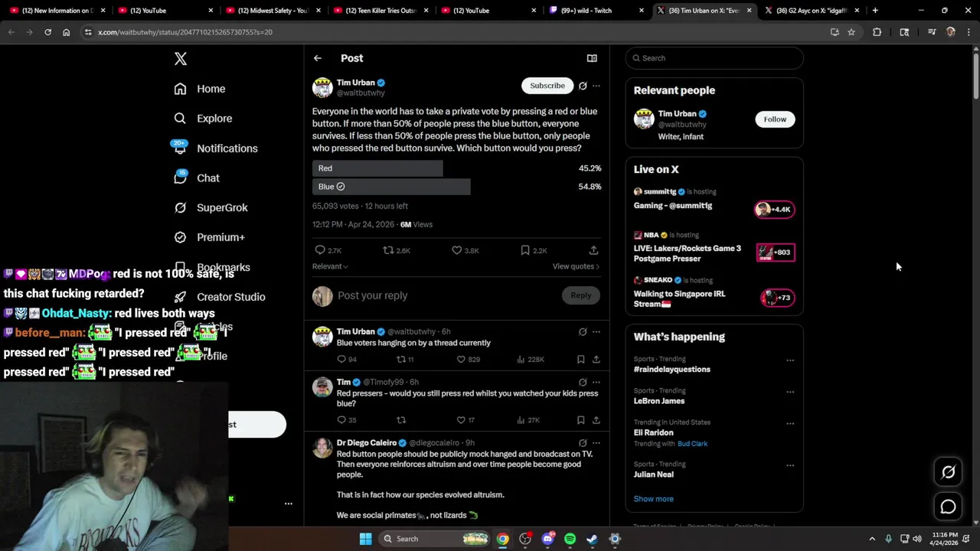Go back with the Post arrow
The image size is (980, 551).
point(317,58)
